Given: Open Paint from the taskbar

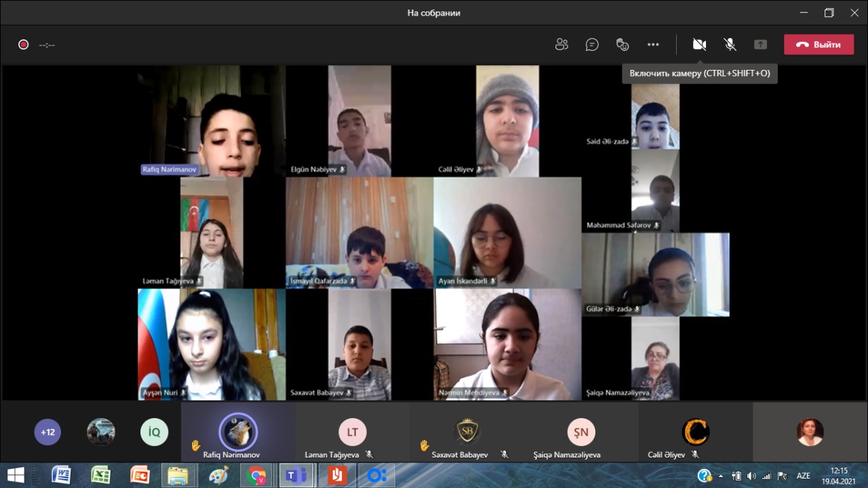Looking at the screenshot, I should point(218,475).
